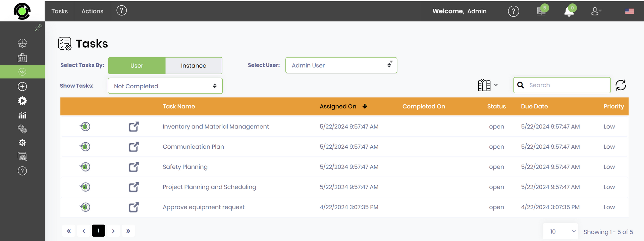Open the Select User dropdown
Screen dimensions: 644x241
pos(341,65)
